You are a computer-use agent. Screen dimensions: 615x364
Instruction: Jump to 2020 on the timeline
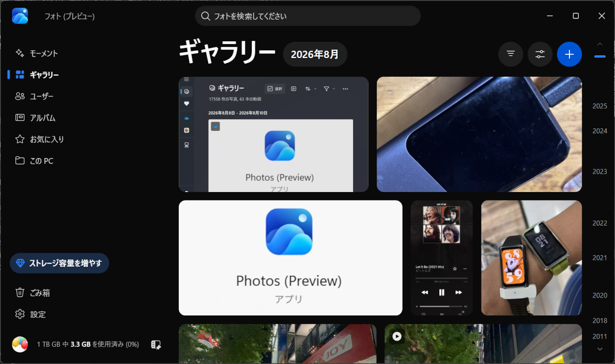[x=600, y=295]
